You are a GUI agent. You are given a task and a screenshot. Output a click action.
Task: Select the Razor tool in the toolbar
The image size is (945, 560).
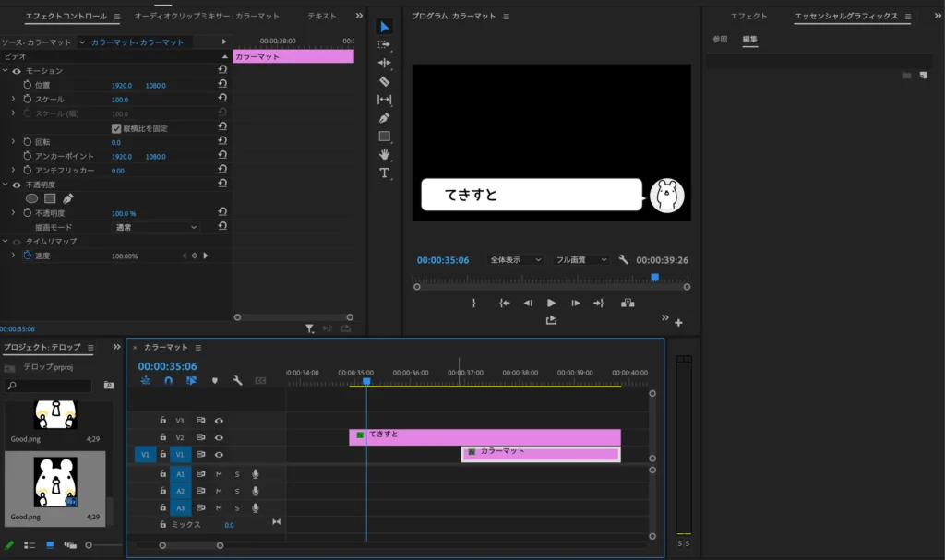[x=385, y=81]
